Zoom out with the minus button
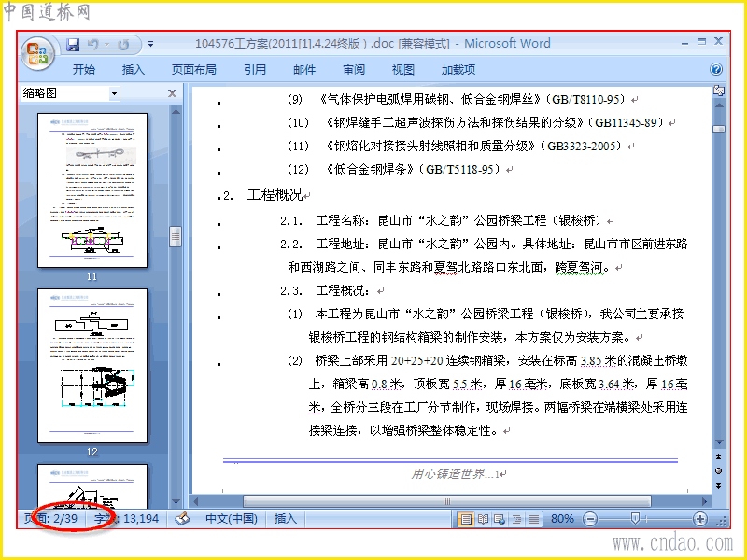 [590, 519]
